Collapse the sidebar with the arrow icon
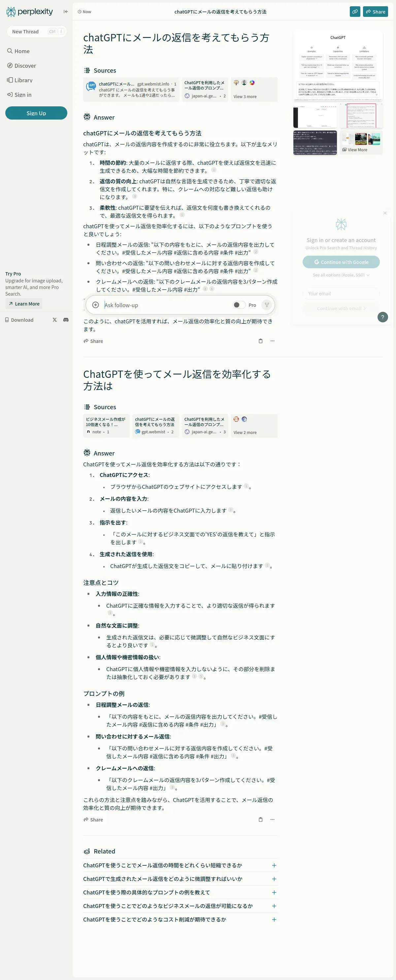This screenshot has width=396, height=980. [66, 12]
